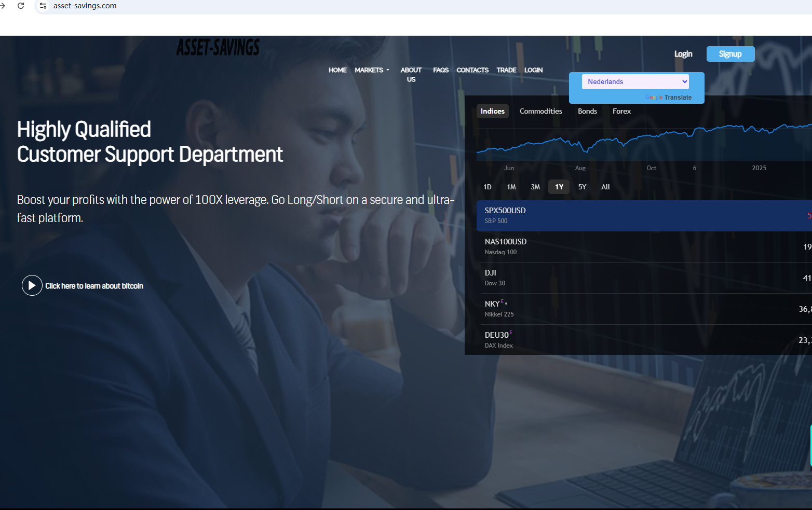Click the 'Click here to learn about bitcoin' link
The height and width of the screenshot is (510, 812).
[x=94, y=286]
